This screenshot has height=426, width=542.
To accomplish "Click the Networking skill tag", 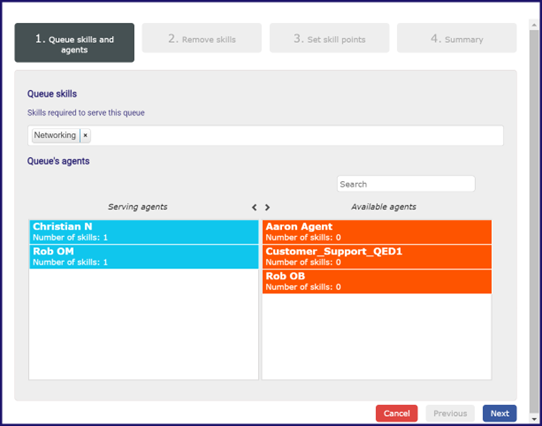I will coord(55,136).
